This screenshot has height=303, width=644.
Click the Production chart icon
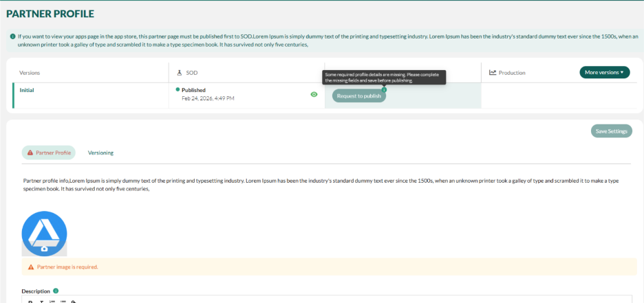pyautogui.click(x=493, y=72)
